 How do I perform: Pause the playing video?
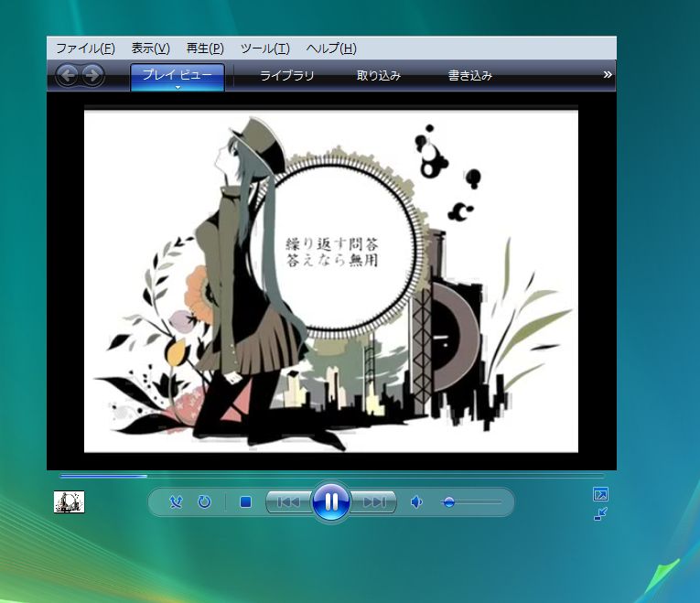click(331, 501)
